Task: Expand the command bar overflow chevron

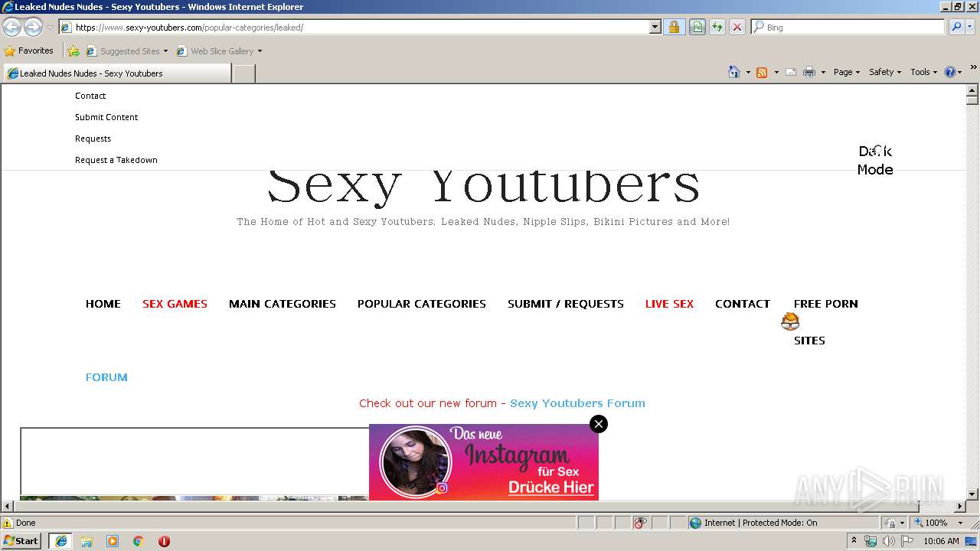Action: coord(973,67)
